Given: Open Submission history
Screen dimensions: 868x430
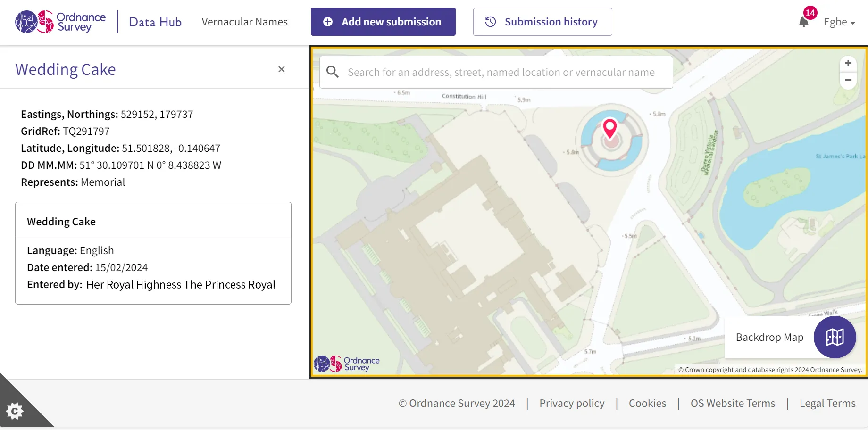Looking at the screenshot, I should pyautogui.click(x=542, y=22).
